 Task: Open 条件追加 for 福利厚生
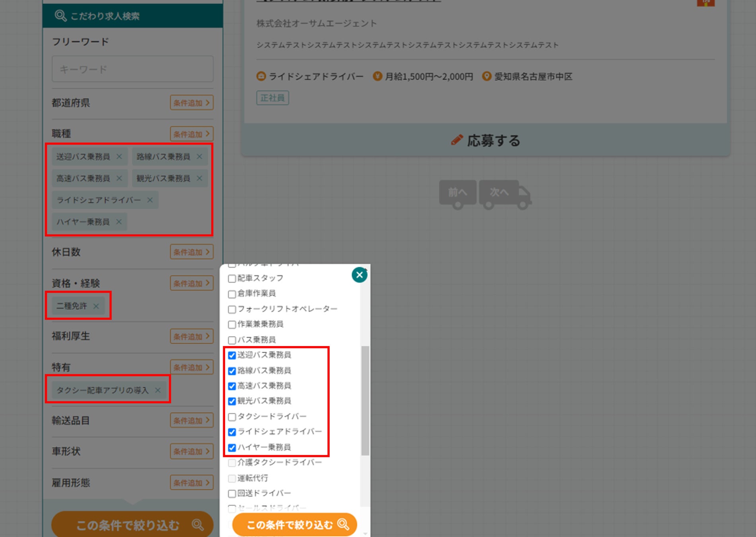[192, 336]
